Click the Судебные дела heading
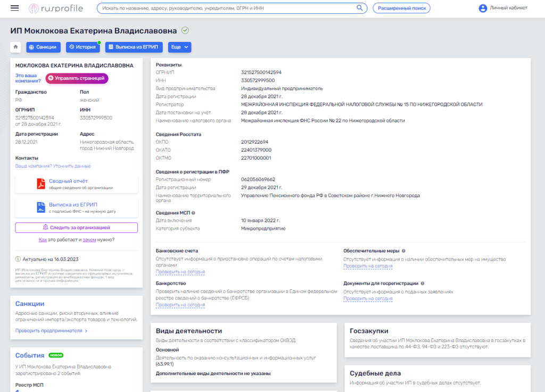The image size is (545, 392). 375,373
